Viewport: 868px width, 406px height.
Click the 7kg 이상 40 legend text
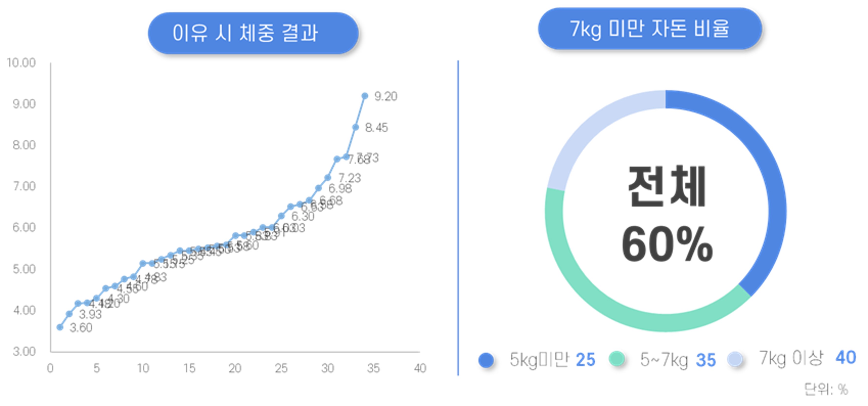point(807,358)
